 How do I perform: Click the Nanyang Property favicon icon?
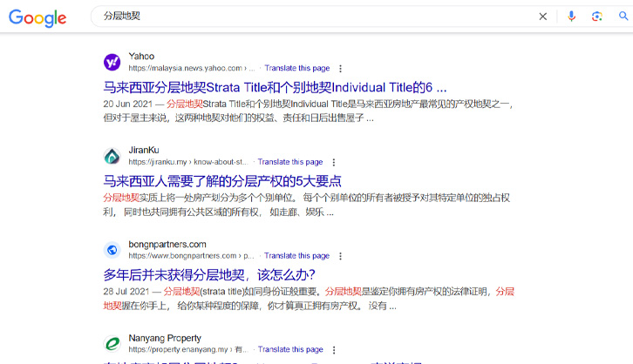tap(112, 344)
